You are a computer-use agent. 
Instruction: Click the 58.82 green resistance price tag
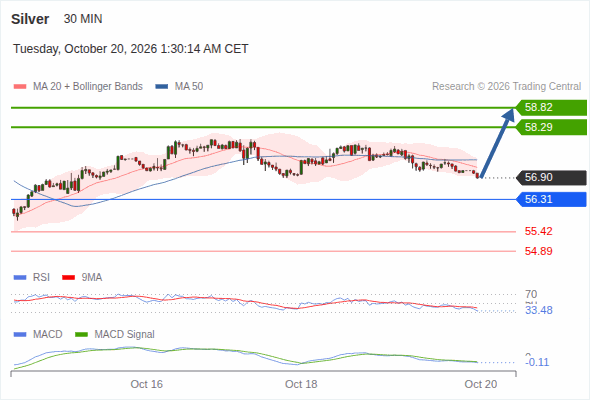[x=551, y=108]
